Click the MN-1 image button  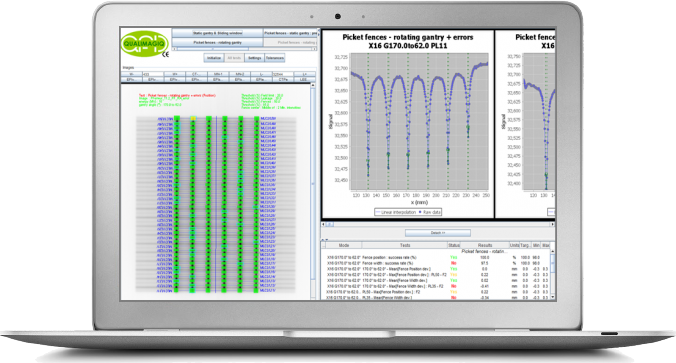click(218, 74)
